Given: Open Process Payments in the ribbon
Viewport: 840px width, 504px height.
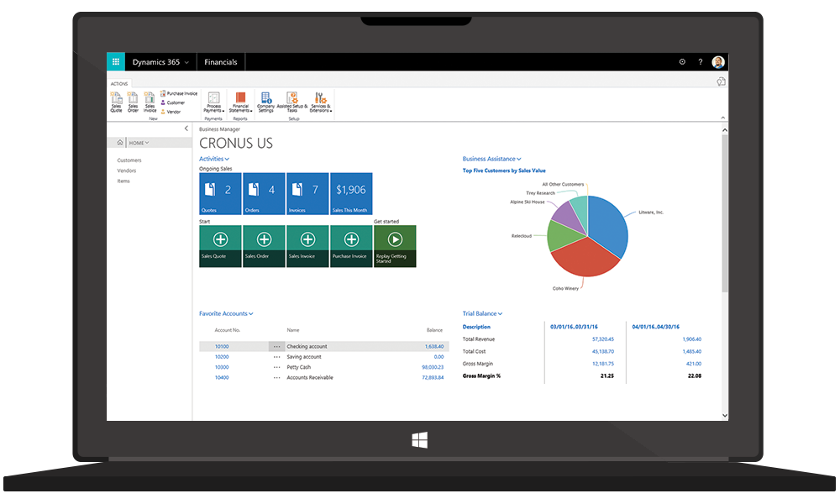Looking at the screenshot, I should pos(213,102).
